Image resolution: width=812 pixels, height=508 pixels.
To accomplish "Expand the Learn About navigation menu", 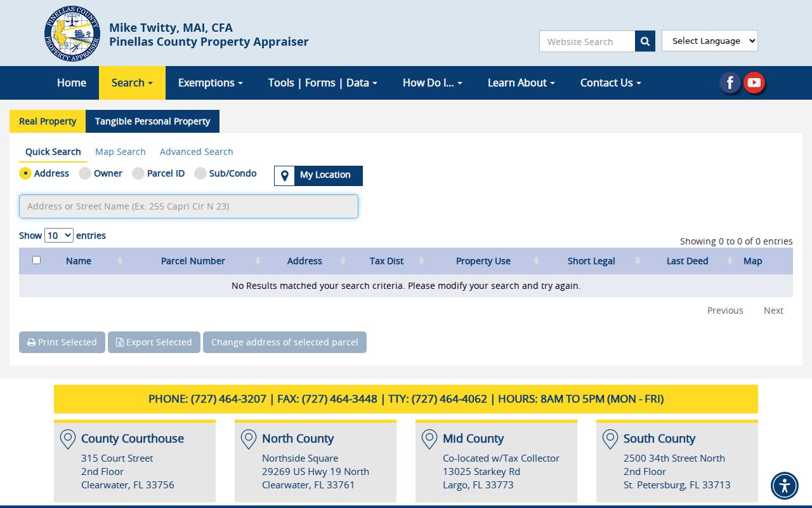I will [521, 83].
